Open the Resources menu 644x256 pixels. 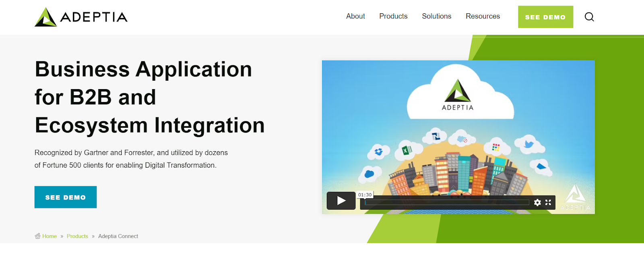click(x=483, y=16)
